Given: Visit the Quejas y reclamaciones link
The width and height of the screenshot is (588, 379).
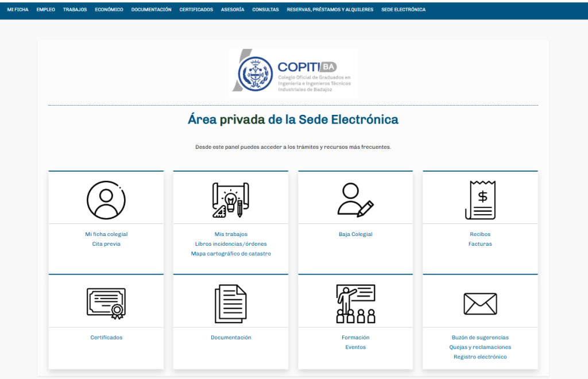Looking at the screenshot, I should point(480,347).
